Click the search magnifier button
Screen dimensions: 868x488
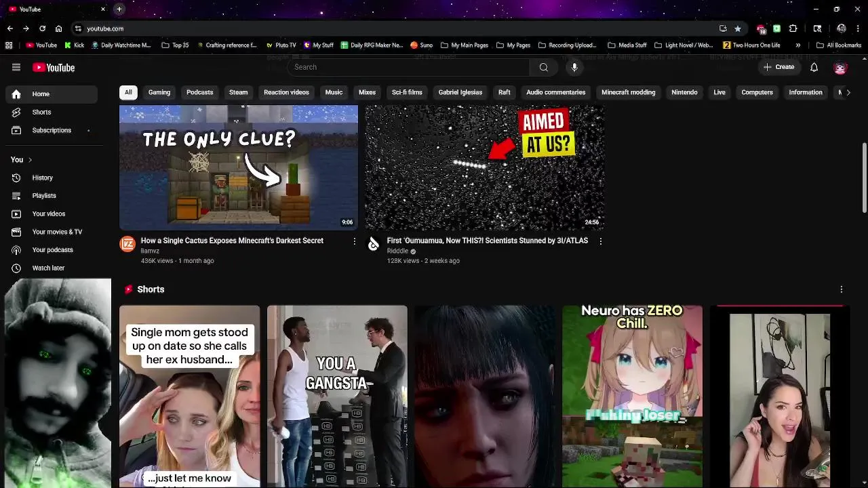(543, 67)
